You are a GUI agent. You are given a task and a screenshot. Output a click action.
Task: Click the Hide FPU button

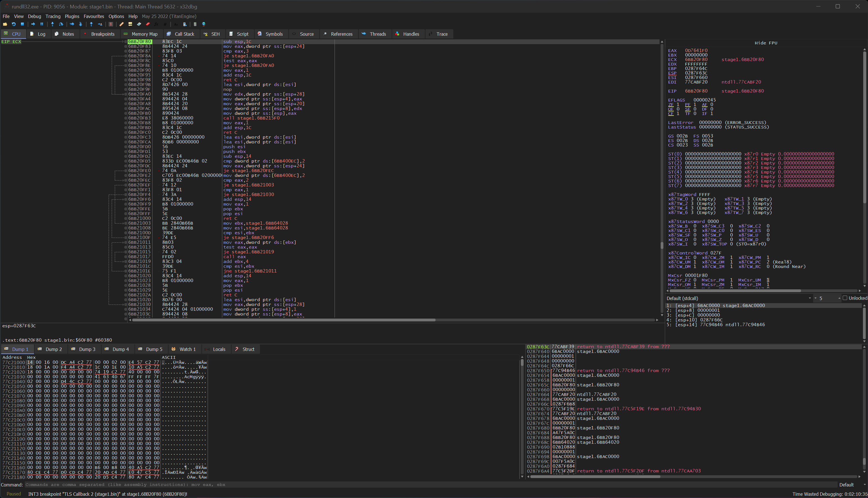pos(766,43)
